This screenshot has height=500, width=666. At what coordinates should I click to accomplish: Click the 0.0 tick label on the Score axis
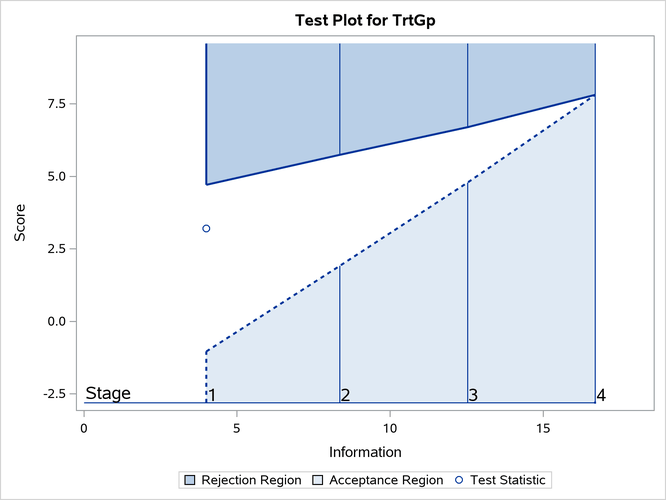pyautogui.click(x=56, y=321)
